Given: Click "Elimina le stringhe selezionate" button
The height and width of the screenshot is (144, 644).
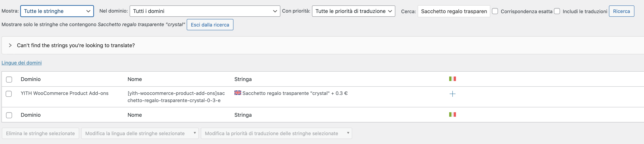Looking at the screenshot, I should coord(41,133).
